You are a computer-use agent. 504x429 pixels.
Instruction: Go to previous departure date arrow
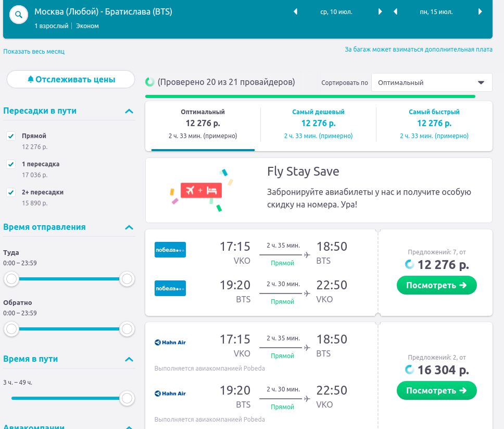(296, 11)
